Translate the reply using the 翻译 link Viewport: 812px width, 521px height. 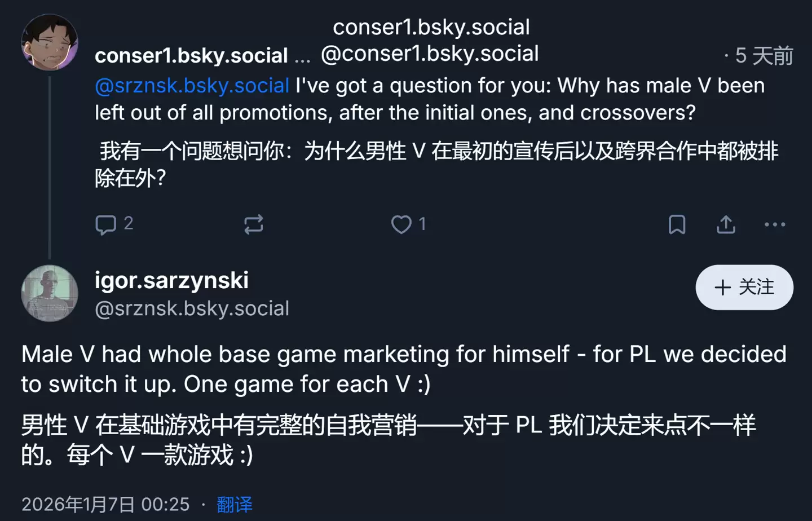pyautogui.click(x=233, y=504)
